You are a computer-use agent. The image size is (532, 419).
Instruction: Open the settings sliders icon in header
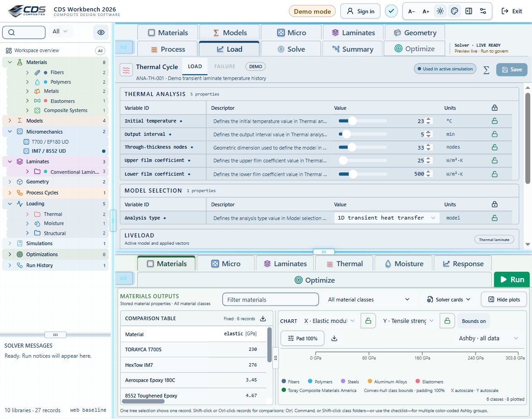pyautogui.click(x=483, y=11)
